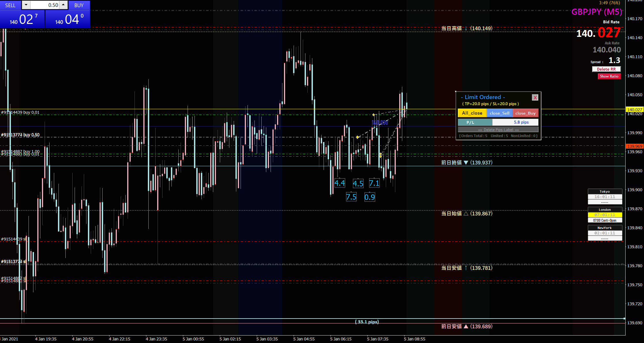This screenshot has width=644, height=343.
Task: Click the London 07:00 Conti-Open label
Action: (605, 220)
